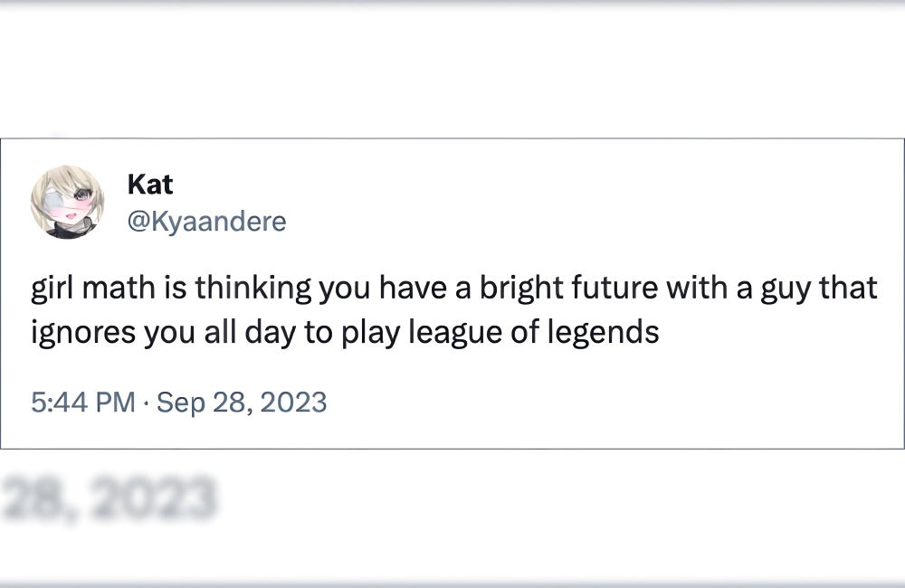Click the 5:44 PM timestamp

pos(82,402)
